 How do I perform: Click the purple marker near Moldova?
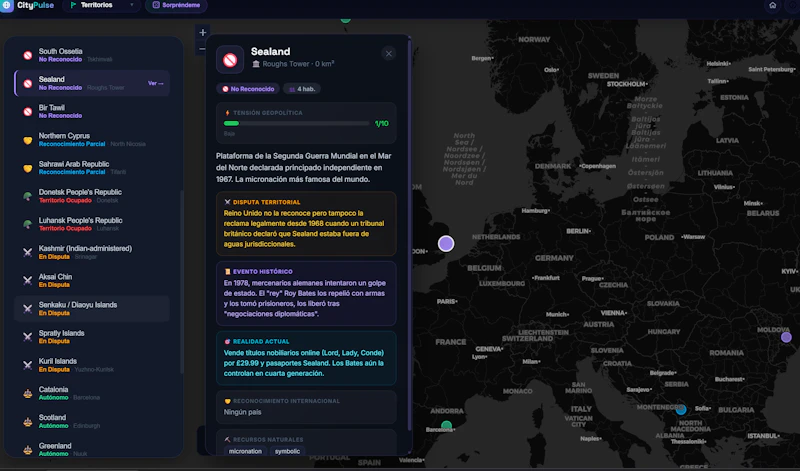(x=786, y=337)
